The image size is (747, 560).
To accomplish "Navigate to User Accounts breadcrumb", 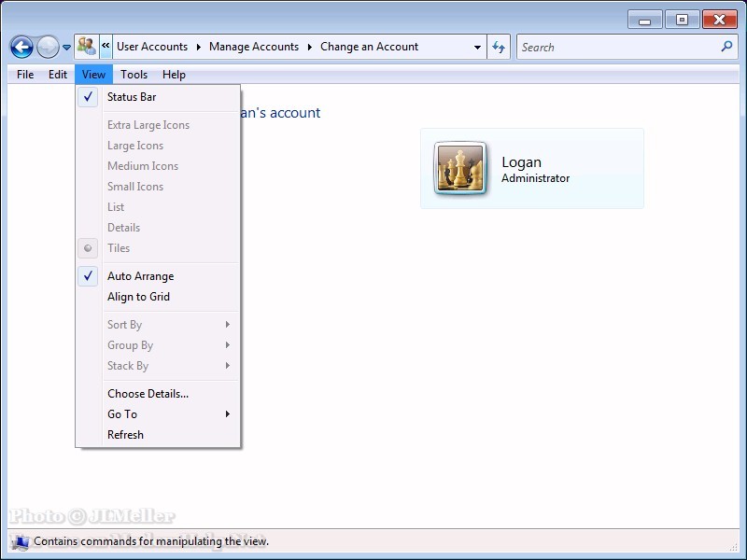I will pos(152,47).
